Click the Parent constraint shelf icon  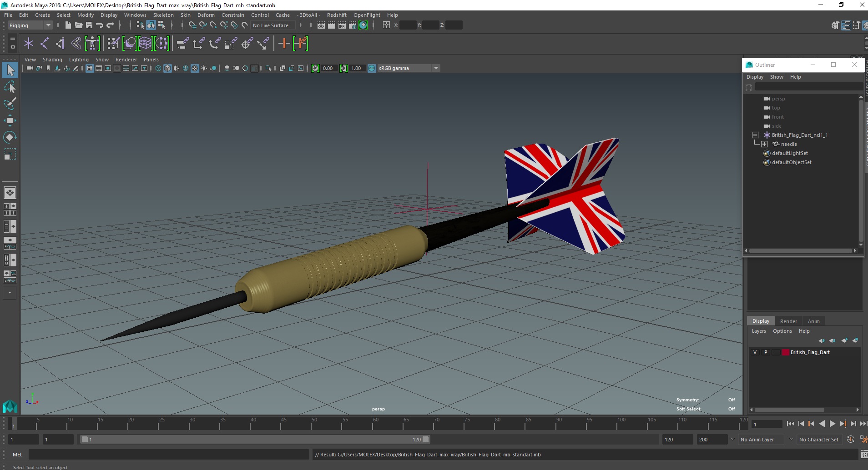pyautogui.click(x=183, y=44)
